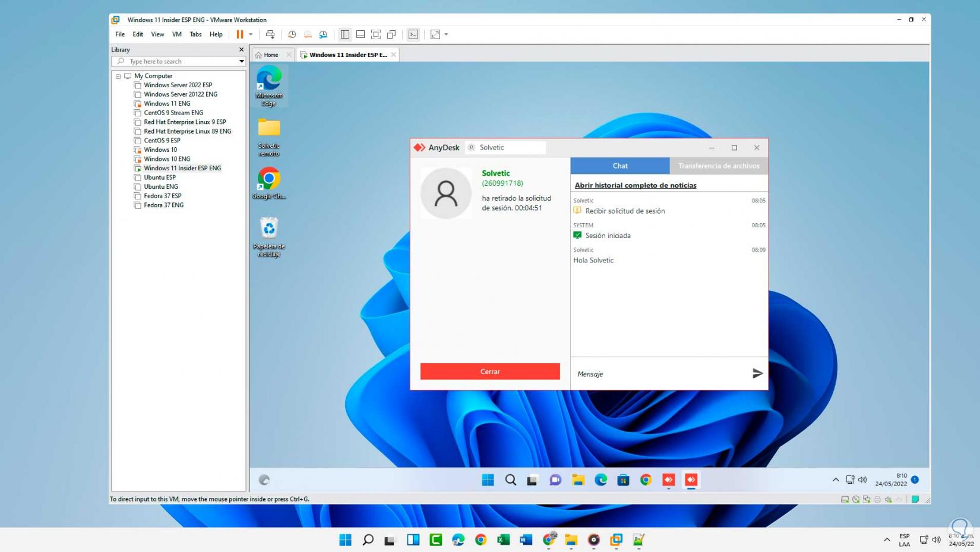This screenshot has width=980, height=552.
Task: Click the sound card status icon in VMware
Action: (x=888, y=499)
